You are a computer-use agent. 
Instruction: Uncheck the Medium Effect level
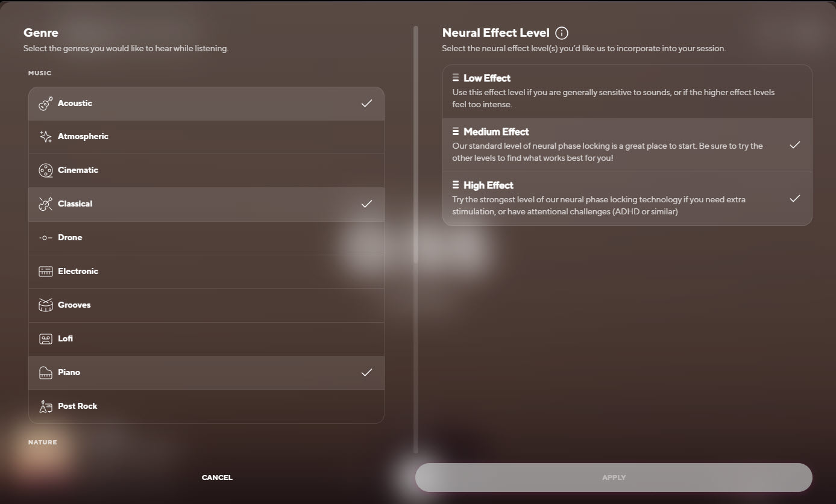pyautogui.click(x=795, y=145)
